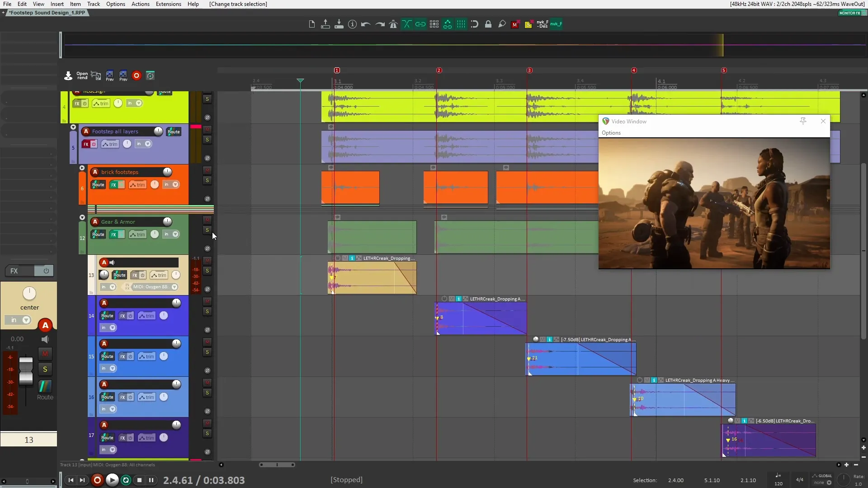
Task: Open input dropdown on track 14
Action: (x=113, y=328)
